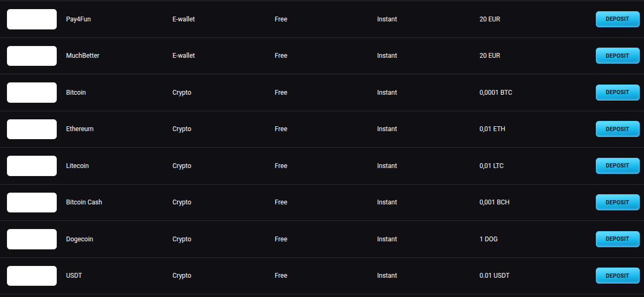Hit the Bitcoin Cash Deposit button
This screenshot has width=644, height=297.
pos(617,202)
